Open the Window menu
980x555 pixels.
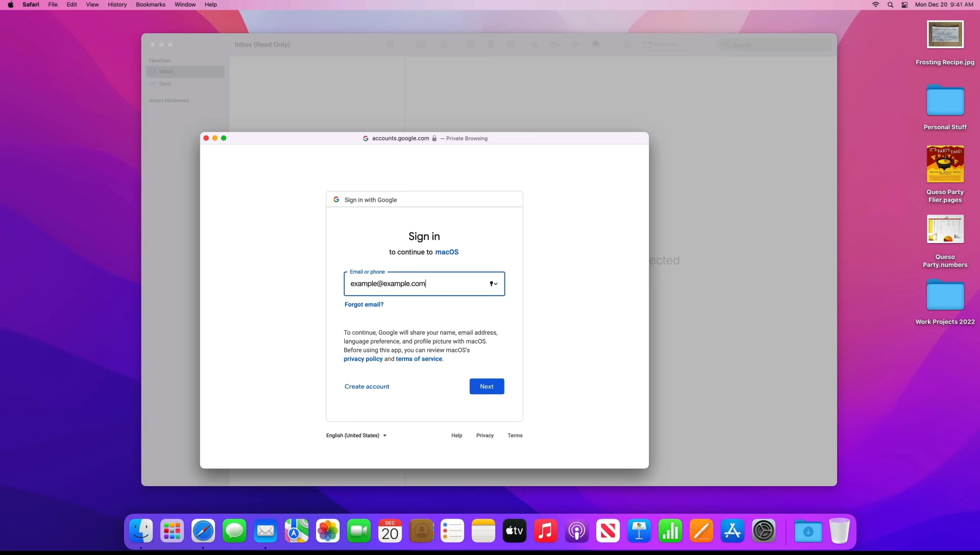[x=185, y=5]
